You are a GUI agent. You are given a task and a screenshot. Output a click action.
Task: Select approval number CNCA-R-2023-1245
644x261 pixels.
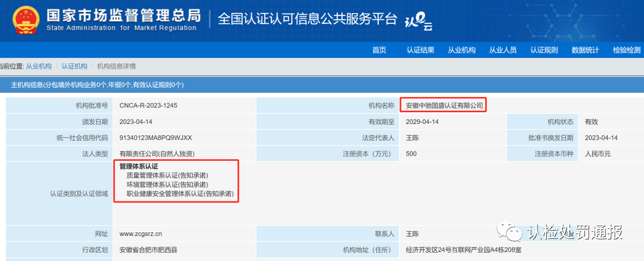click(x=148, y=105)
